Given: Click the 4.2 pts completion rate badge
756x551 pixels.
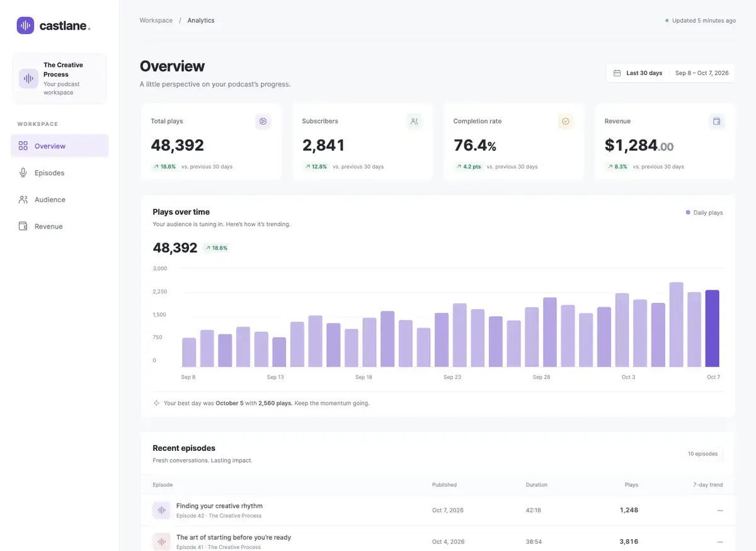Looking at the screenshot, I should click(x=468, y=167).
